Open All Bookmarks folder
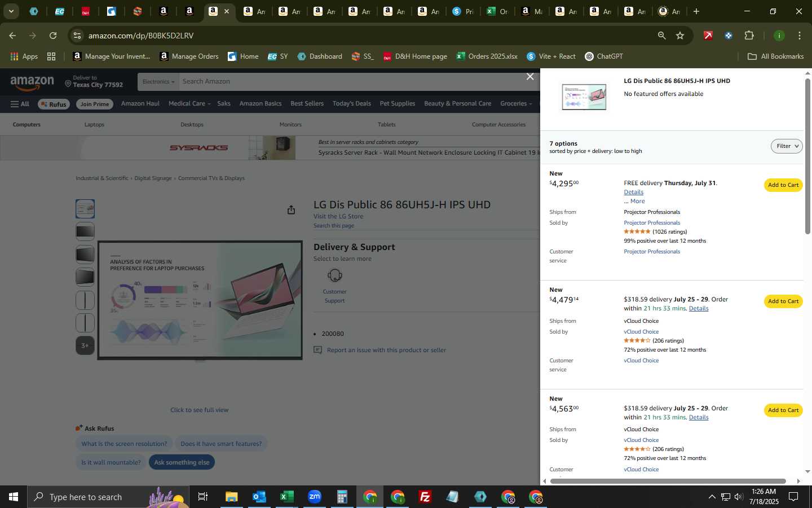Screen dimensions: 812x508 (775, 56)
